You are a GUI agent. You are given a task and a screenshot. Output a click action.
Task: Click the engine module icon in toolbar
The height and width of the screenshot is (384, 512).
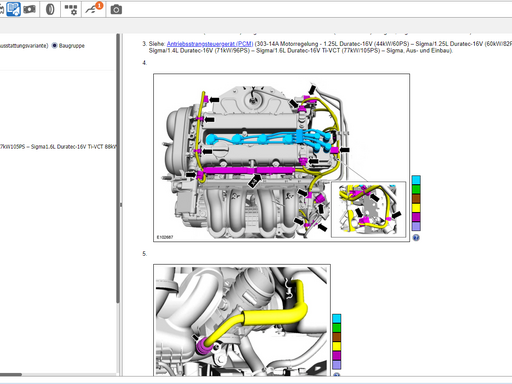(30, 9)
